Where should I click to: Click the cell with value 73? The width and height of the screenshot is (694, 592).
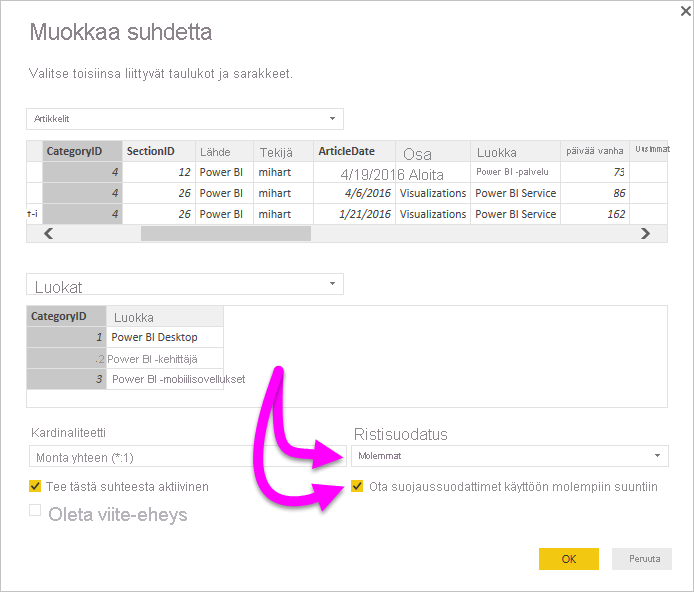(595, 172)
